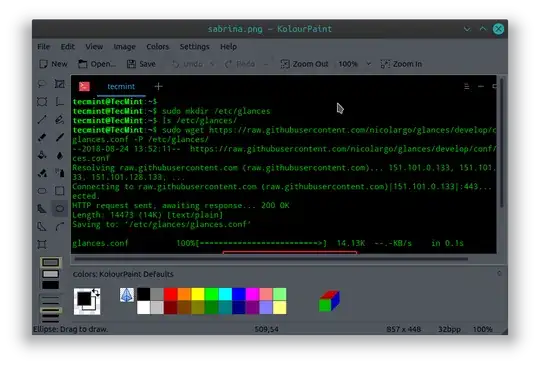540x367 pixels.
Task: Select the Rounded Rectangle tool
Action: pyautogui.click(x=42, y=191)
